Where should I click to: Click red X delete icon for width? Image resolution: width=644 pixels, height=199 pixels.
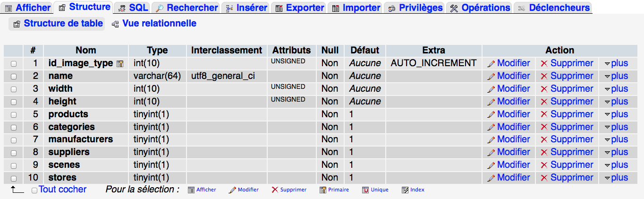(x=544, y=89)
